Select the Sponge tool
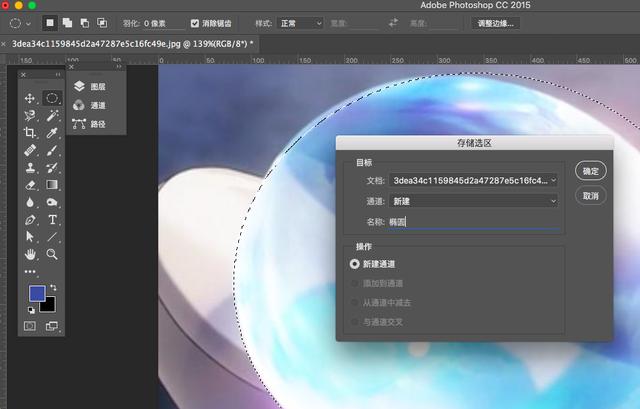 [52, 202]
